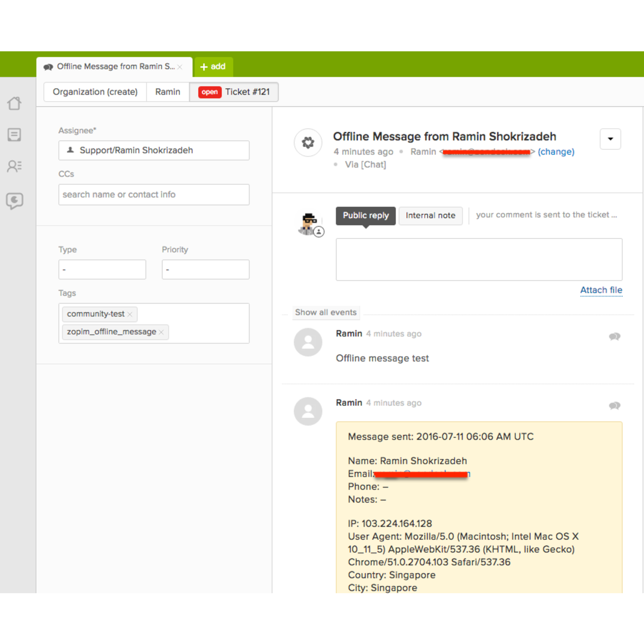This screenshot has height=644, width=644.
Task: Remove the zopim_offline_message tag
Action: tap(161, 332)
